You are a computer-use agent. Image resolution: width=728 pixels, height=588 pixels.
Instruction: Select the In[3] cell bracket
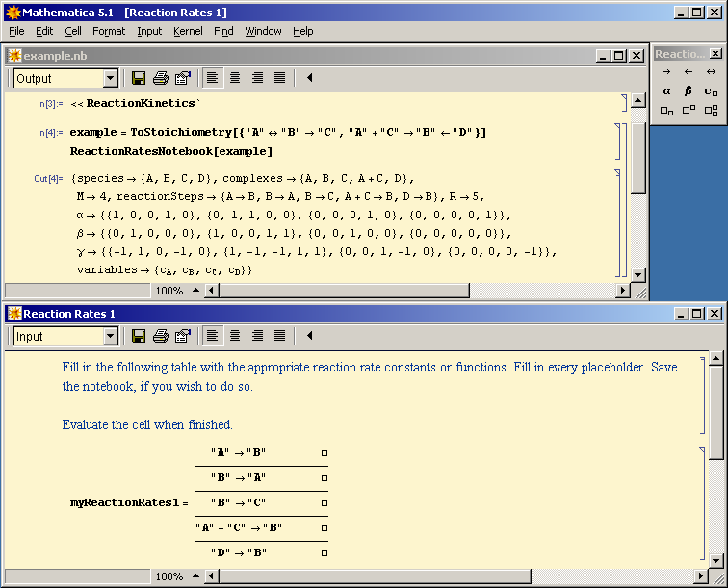[624, 103]
